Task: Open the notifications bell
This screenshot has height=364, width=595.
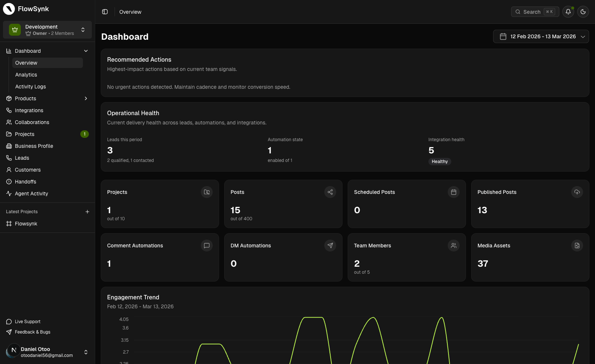Action: tap(568, 12)
